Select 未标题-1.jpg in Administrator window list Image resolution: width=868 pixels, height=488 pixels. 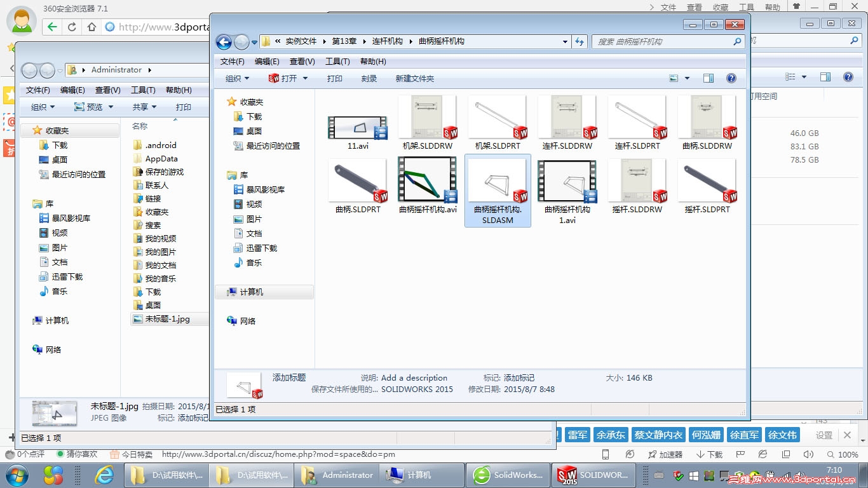pos(168,318)
